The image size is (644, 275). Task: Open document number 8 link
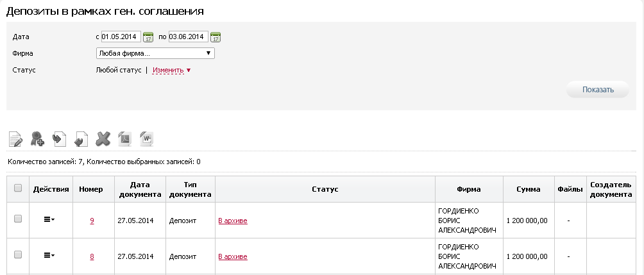(x=92, y=256)
